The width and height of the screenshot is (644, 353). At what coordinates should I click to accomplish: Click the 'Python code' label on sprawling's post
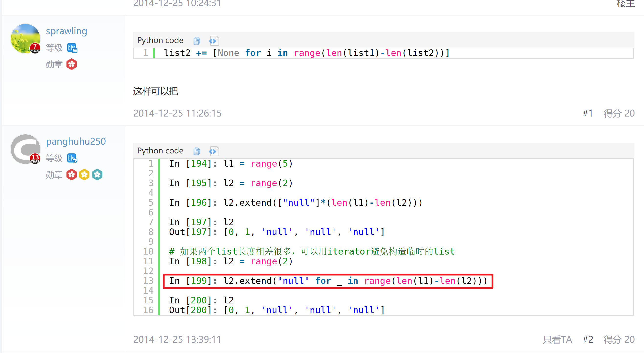[160, 40]
